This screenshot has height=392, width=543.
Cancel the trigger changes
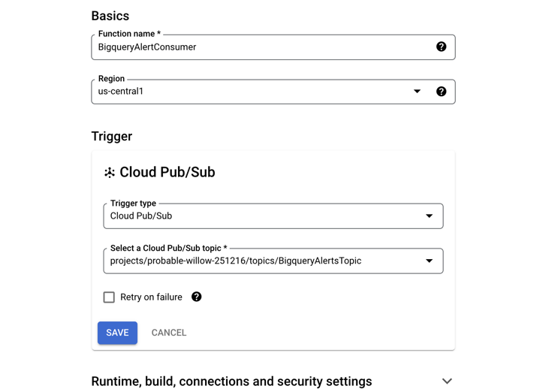pos(169,333)
